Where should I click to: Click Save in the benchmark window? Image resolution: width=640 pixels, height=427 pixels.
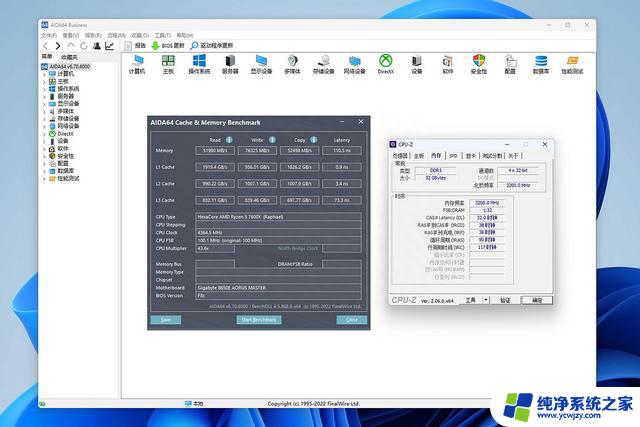pos(166,320)
